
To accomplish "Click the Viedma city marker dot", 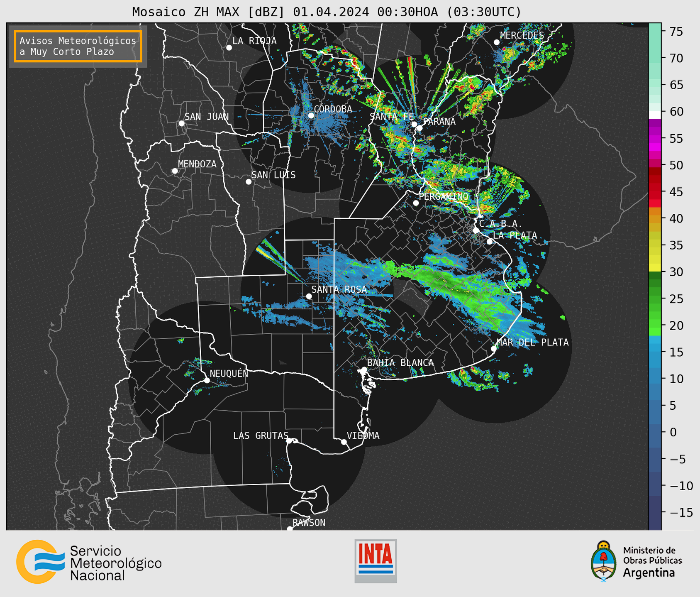I will [x=344, y=442].
